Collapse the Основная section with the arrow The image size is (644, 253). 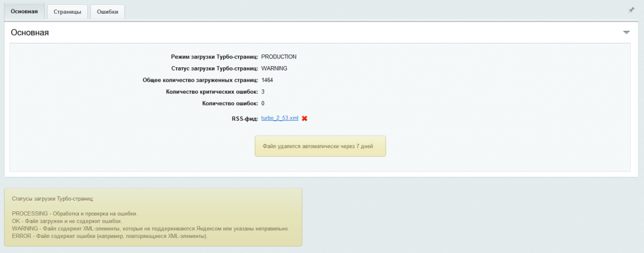pyautogui.click(x=626, y=32)
